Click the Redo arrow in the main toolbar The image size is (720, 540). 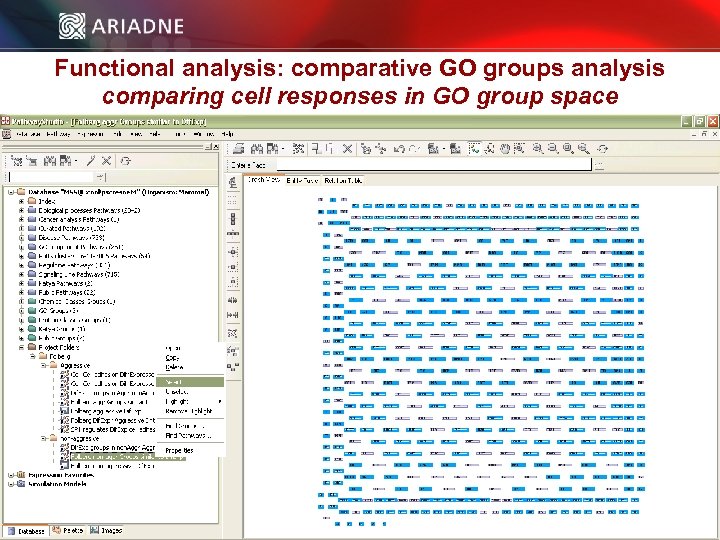(x=414, y=148)
